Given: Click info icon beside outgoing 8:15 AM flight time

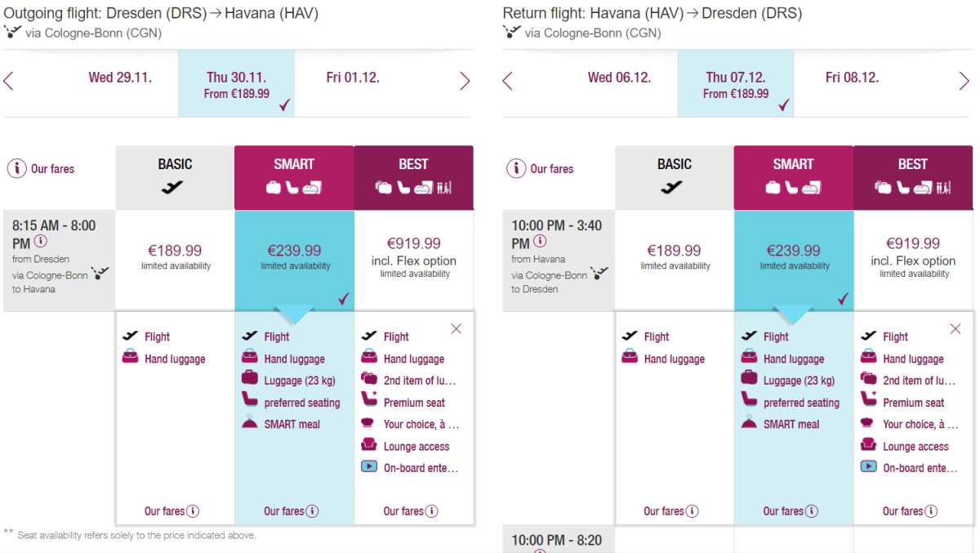Looking at the screenshot, I should [40, 242].
